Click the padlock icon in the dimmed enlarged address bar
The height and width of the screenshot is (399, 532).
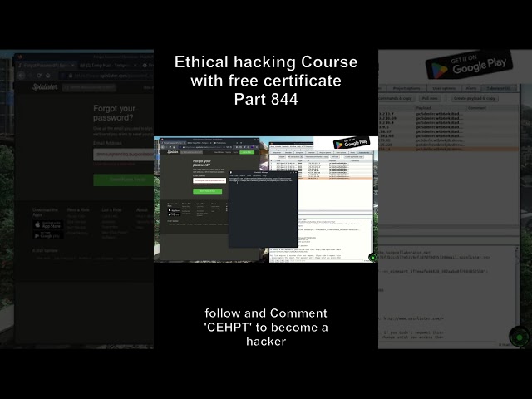click(x=71, y=76)
